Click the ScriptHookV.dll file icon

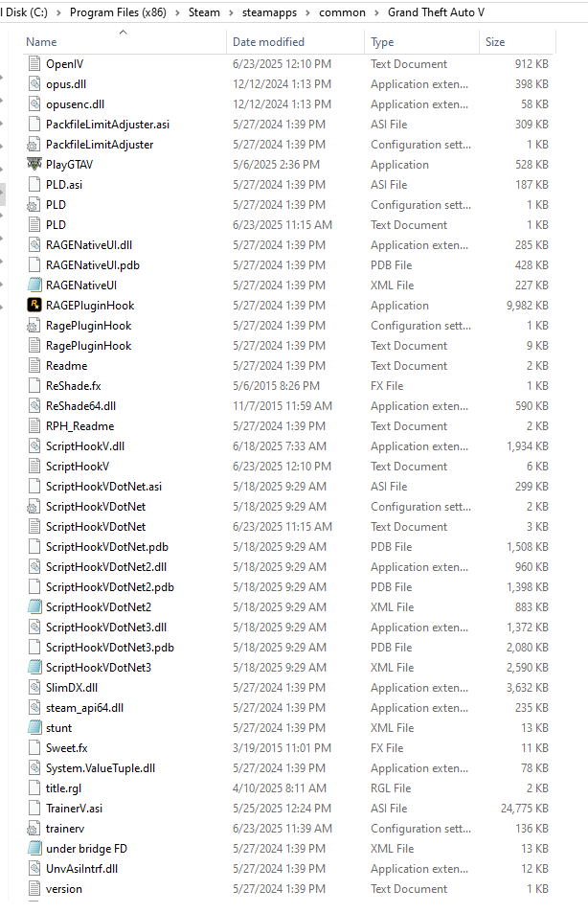tap(34, 446)
